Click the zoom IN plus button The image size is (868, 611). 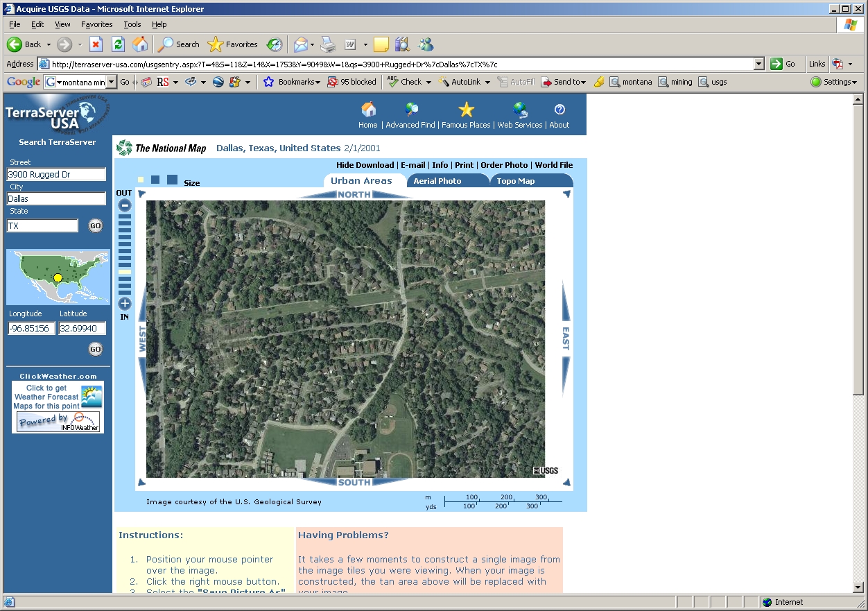(125, 304)
